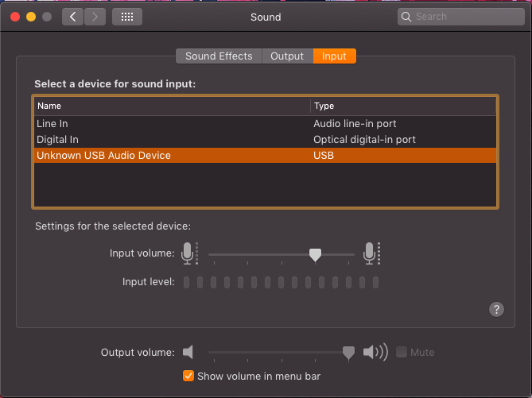Click the quiet speaker output icon

[x=188, y=352]
